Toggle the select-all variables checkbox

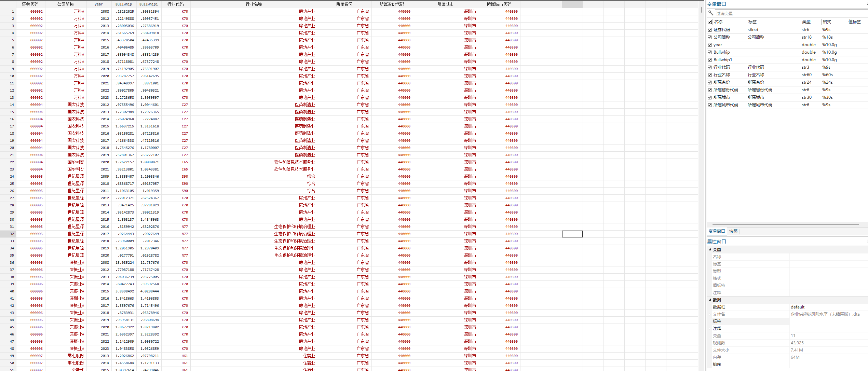point(710,22)
